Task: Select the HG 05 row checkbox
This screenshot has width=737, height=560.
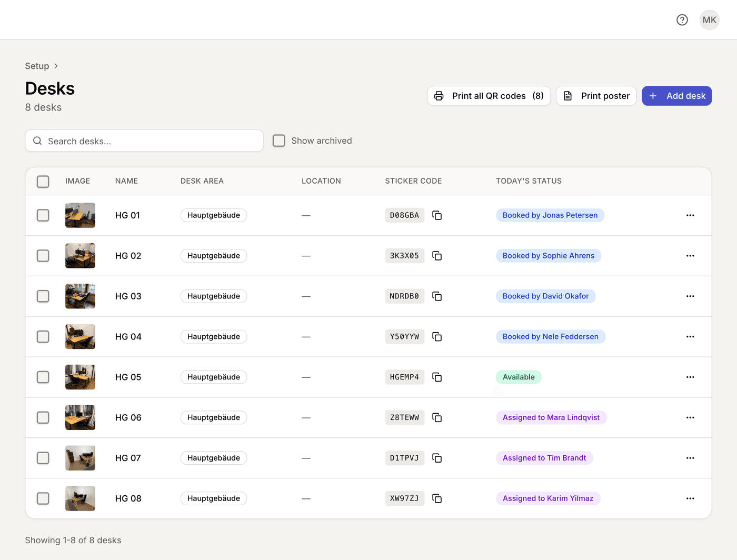Action: tap(43, 377)
